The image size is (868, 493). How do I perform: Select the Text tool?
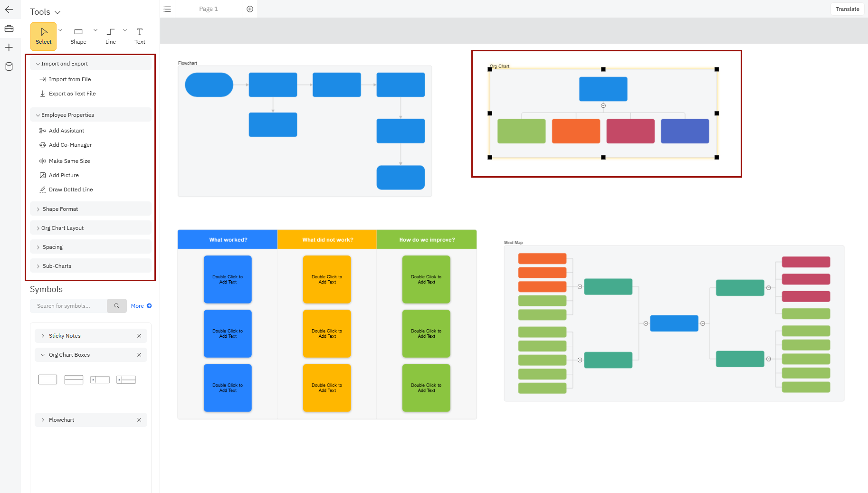coord(140,36)
